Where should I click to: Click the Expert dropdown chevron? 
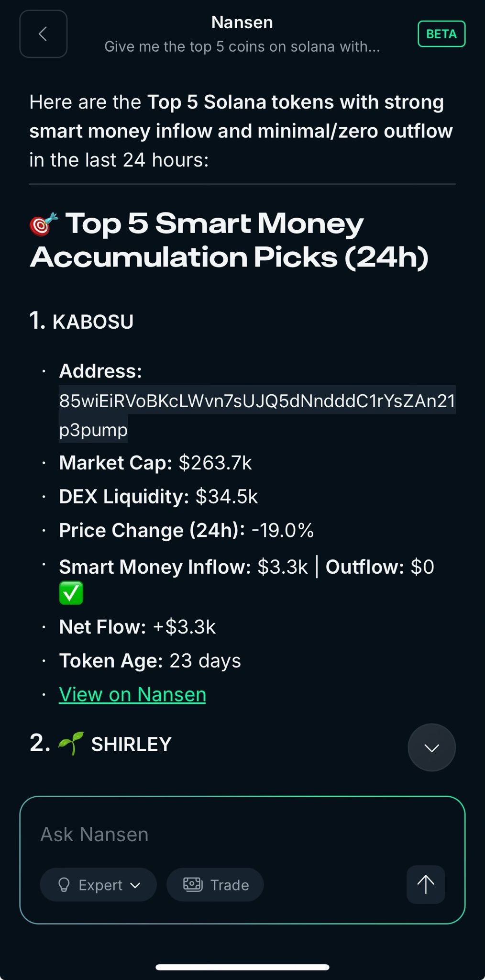click(x=135, y=885)
